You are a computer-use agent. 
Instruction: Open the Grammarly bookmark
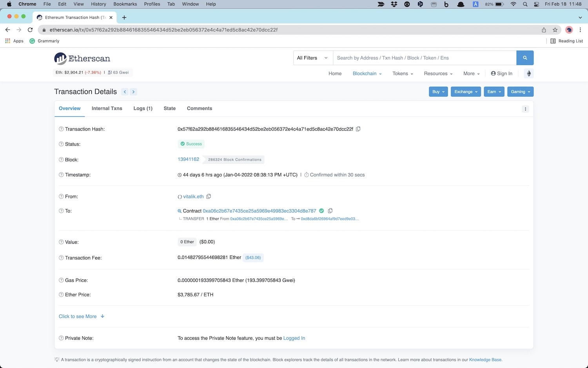pos(44,41)
